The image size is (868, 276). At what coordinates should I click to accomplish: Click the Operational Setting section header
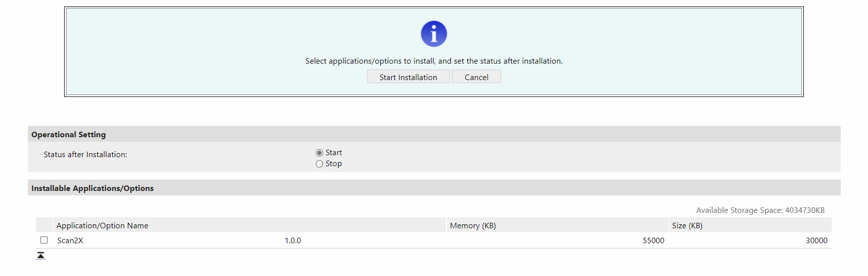point(69,135)
